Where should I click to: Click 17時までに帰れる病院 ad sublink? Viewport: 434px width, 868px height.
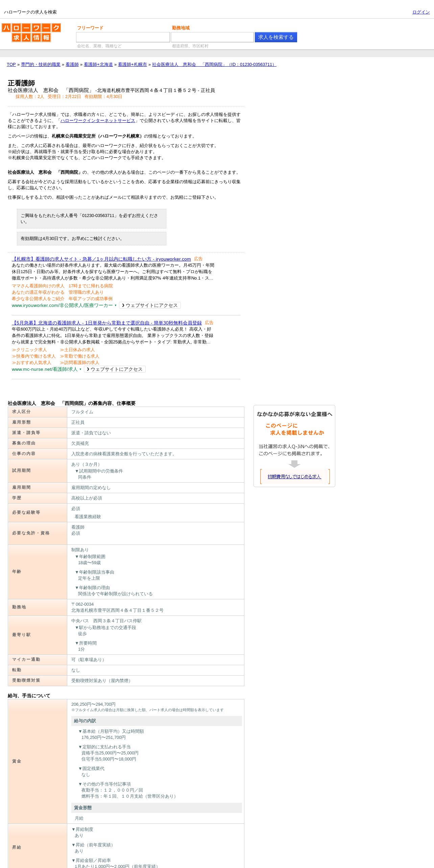pos(91,286)
